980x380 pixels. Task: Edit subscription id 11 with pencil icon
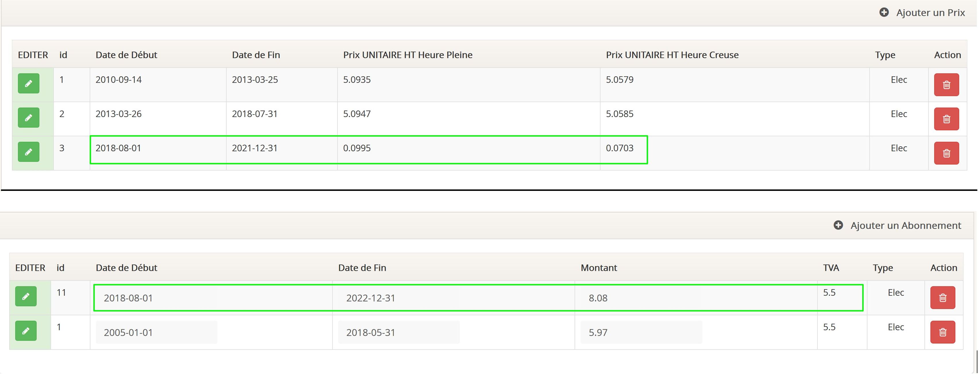point(26,296)
